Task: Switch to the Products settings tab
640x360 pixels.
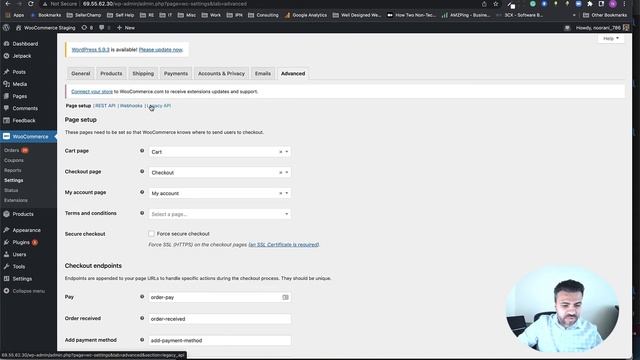Action: pos(111,73)
